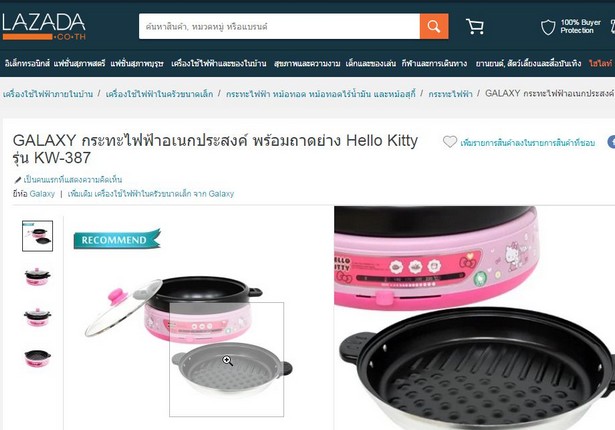Click the orange search magnifier button
The image size is (615, 430).
pyautogui.click(x=434, y=26)
